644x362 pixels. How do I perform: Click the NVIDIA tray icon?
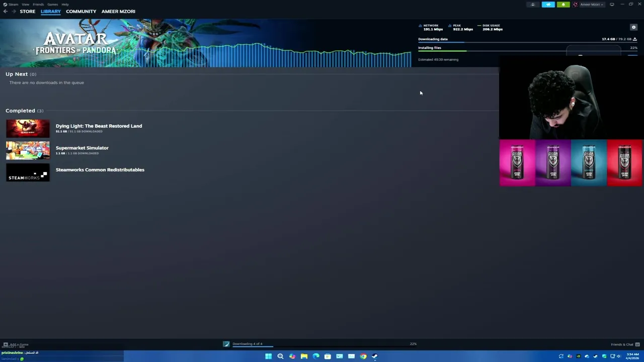pyautogui.click(x=578, y=356)
